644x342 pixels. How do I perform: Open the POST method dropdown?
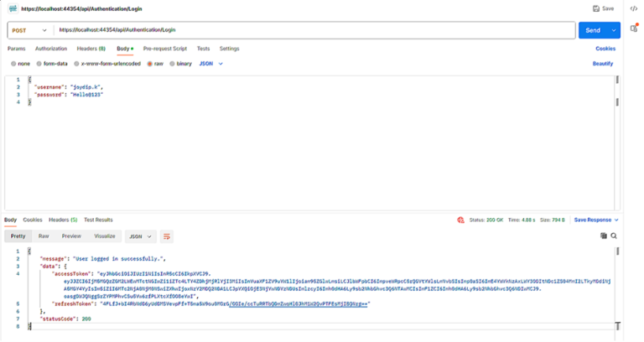pos(29,30)
